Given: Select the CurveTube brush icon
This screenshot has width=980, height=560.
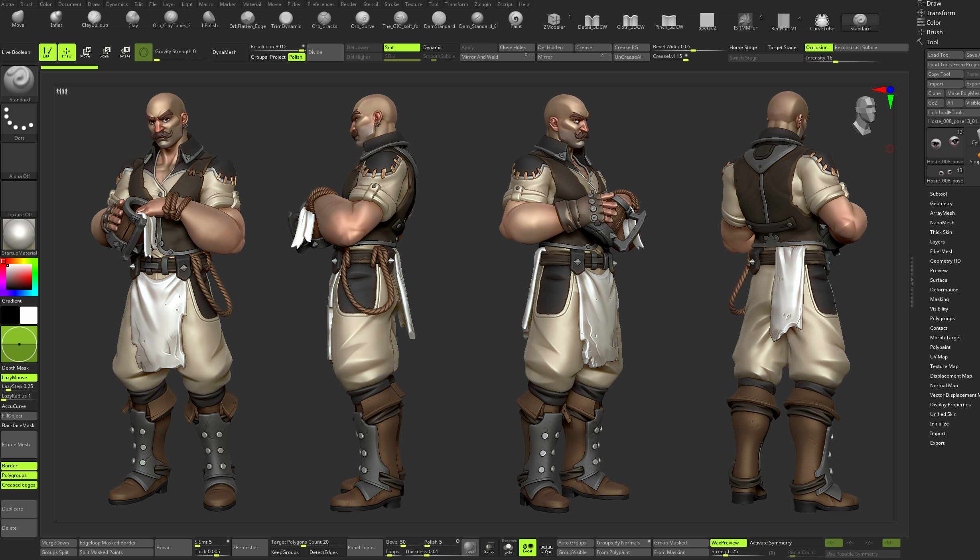Looking at the screenshot, I should tap(822, 21).
